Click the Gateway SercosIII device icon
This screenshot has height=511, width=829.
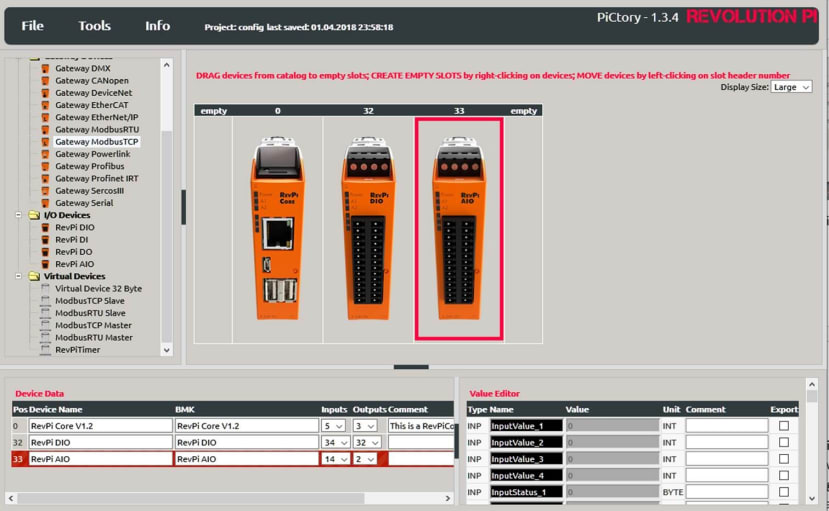pyautogui.click(x=45, y=190)
